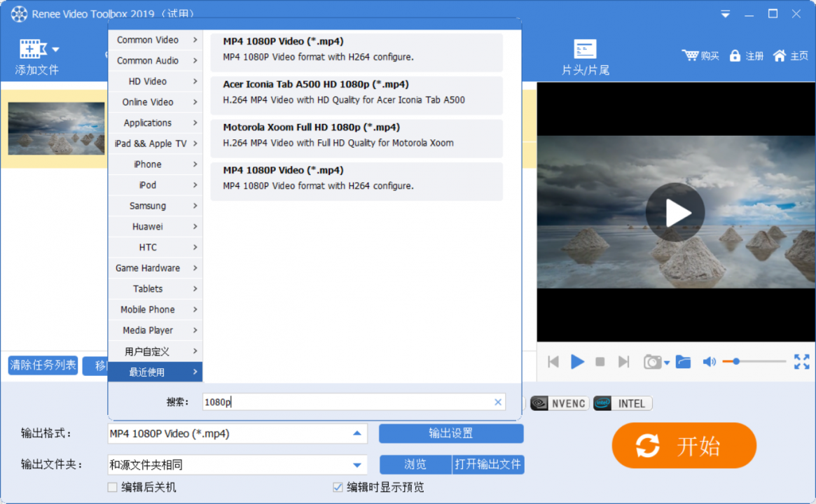Click 输出设置 button
The image size is (816, 504).
click(450, 433)
